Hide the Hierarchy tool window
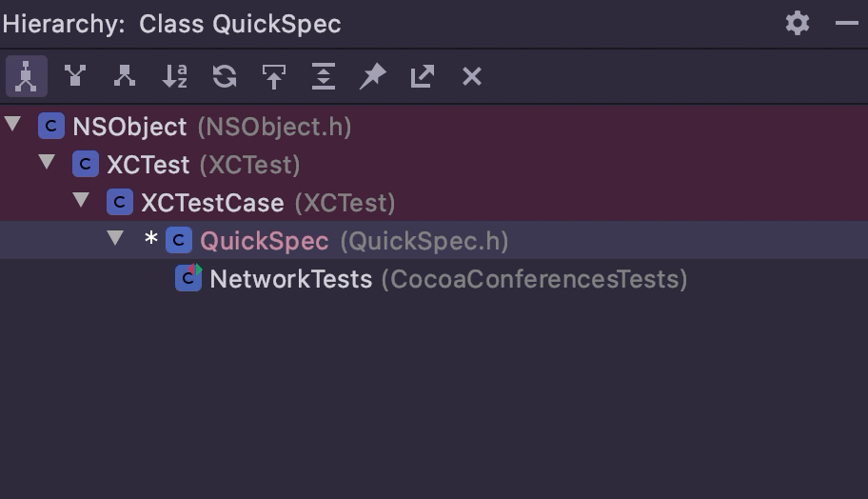Image resolution: width=868 pixels, height=499 pixels. pyautogui.click(x=847, y=23)
